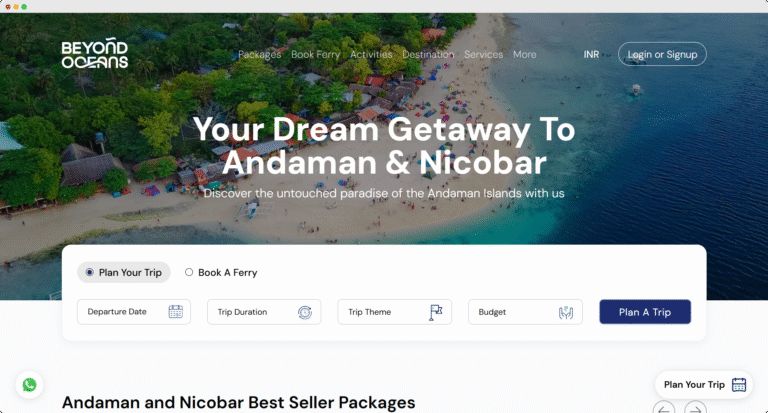Select the Book A Ferry radio option
Image resolution: width=768 pixels, height=413 pixels.
point(221,272)
